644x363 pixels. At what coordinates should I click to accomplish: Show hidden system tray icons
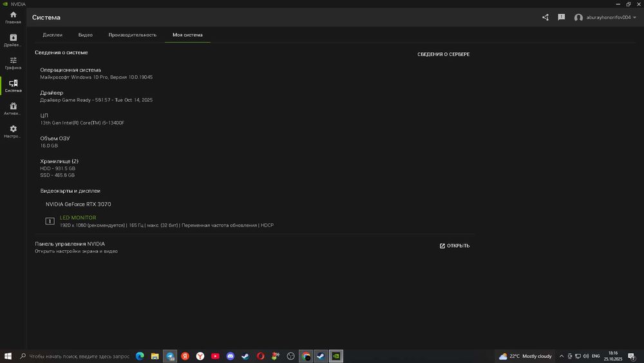coord(562,356)
